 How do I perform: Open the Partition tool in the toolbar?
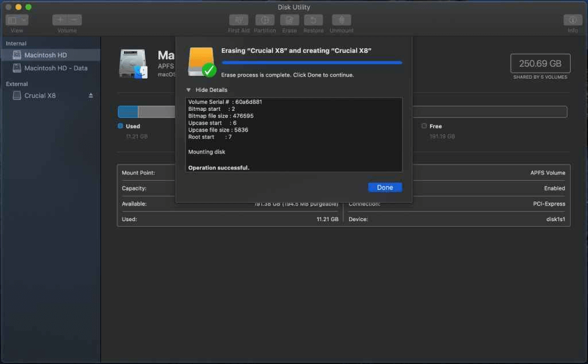click(265, 22)
